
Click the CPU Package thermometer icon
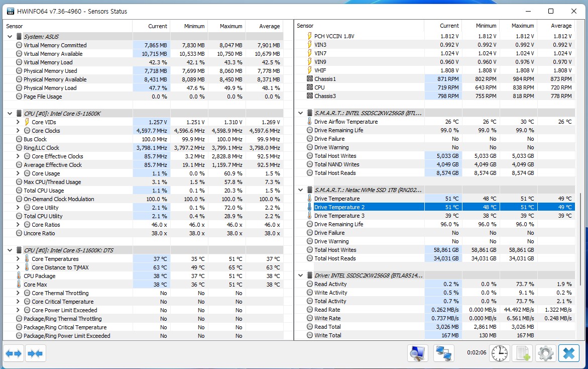click(19, 276)
